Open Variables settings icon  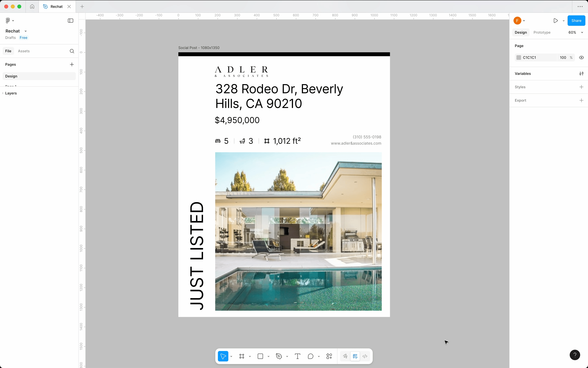click(x=581, y=74)
